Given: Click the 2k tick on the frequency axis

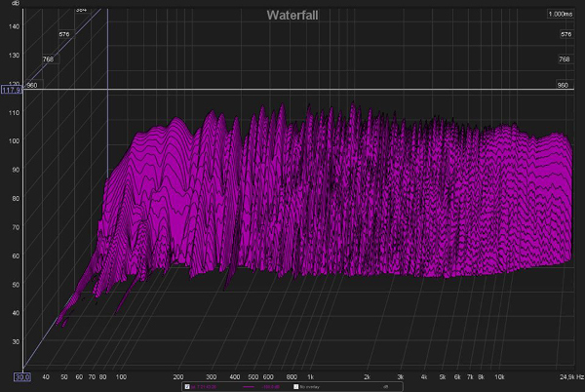Looking at the screenshot, I should coord(367,376).
